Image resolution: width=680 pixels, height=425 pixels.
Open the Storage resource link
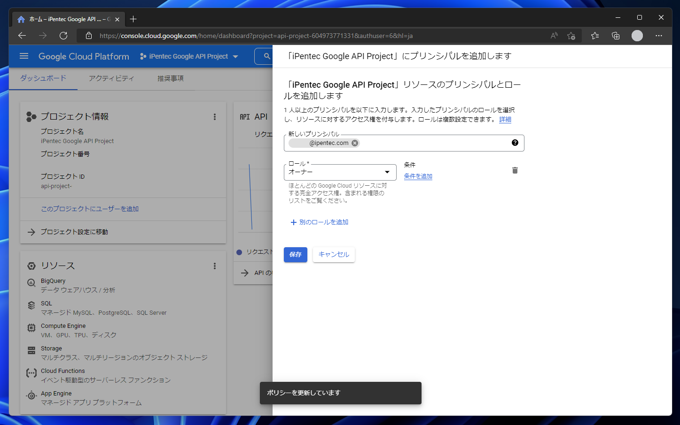(51, 349)
